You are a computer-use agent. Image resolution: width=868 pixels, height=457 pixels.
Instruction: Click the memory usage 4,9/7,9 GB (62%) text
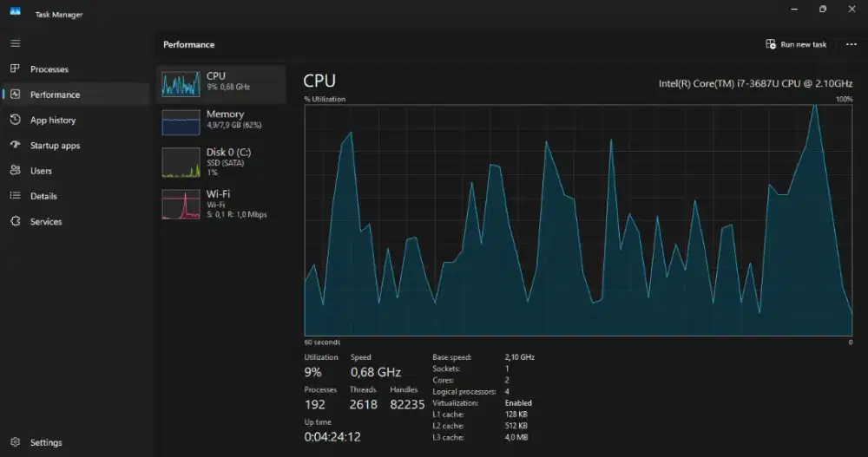click(x=233, y=125)
